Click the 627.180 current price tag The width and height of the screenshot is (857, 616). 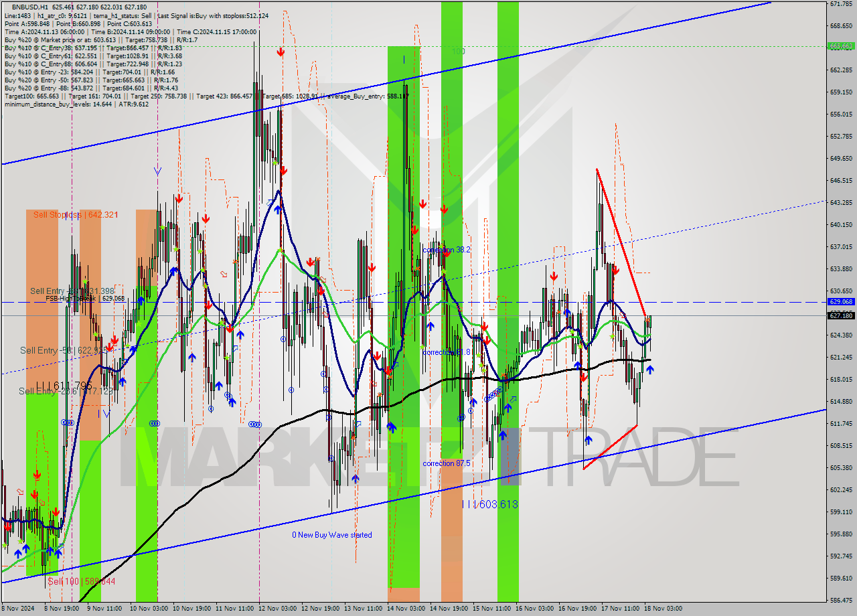point(841,315)
